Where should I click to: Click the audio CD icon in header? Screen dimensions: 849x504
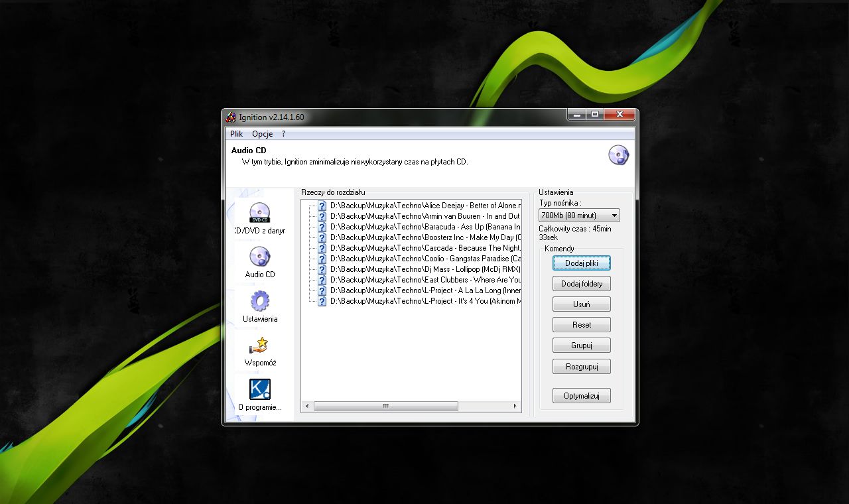click(618, 155)
